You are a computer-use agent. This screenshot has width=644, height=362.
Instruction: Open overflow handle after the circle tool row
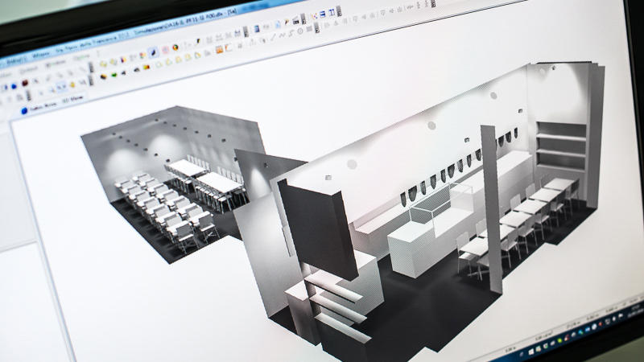(316, 27)
